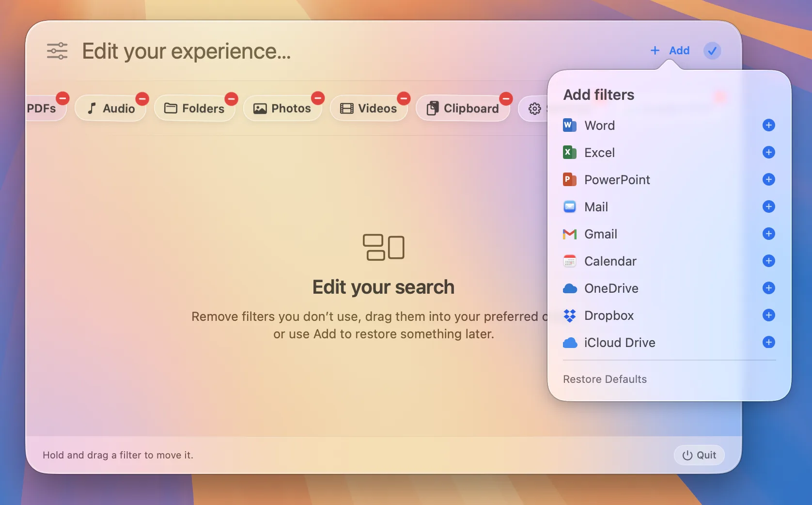This screenshot has width=812, height=505.
Task: Confirm edits with the checkmark button
Action: click(712, 50)
